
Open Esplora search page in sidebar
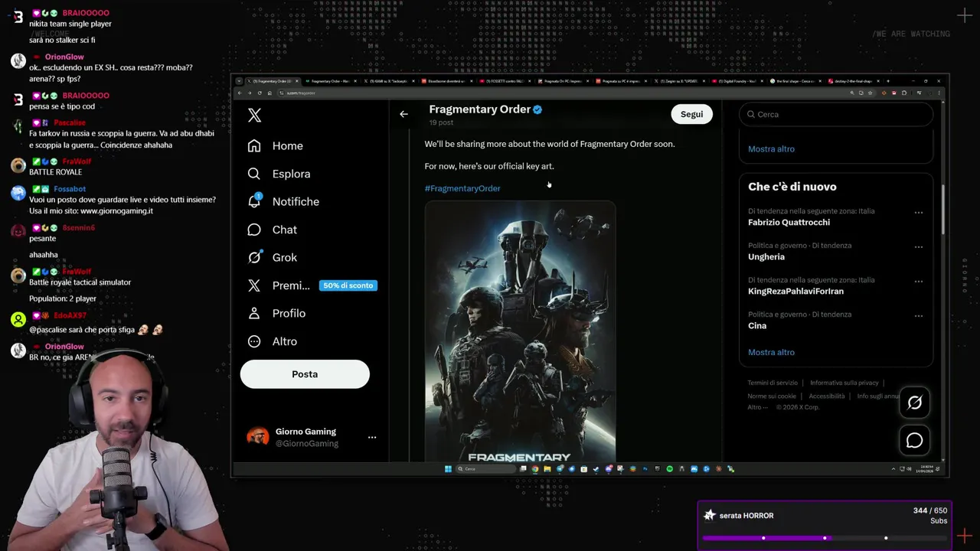(x=279, y=174)
